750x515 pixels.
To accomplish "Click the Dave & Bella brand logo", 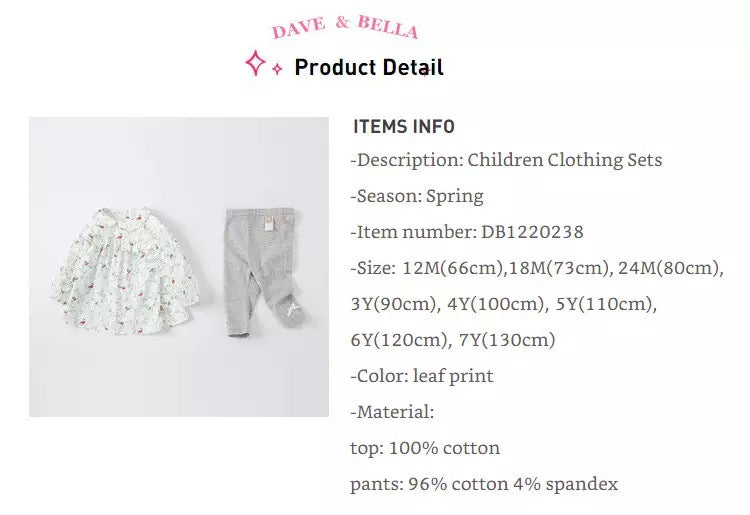I will 345,28.
